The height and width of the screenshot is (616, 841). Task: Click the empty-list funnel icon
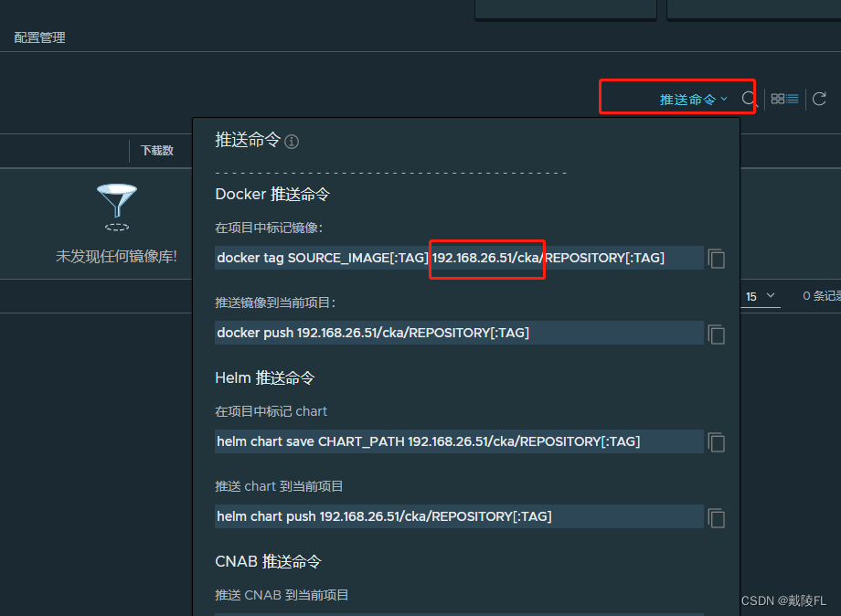point(117,207)
